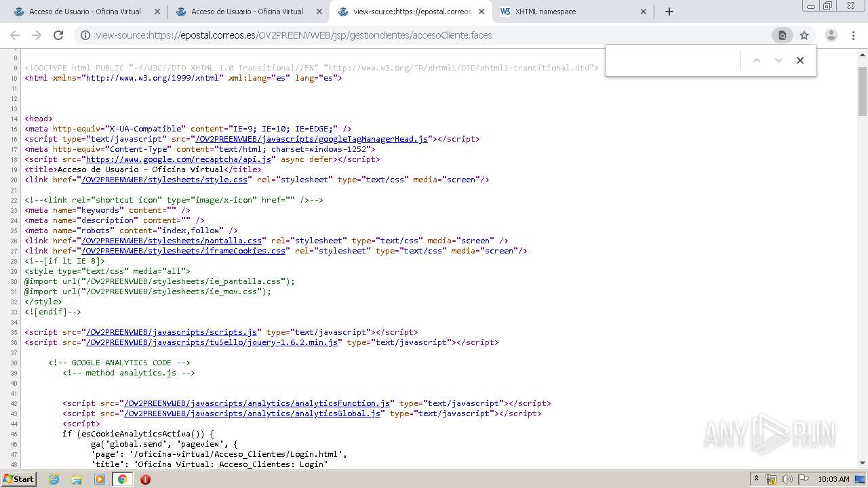The image size is (868, 488).
Task: Open the jquery-1.6.2.min.js link
Action: coord(212,342)
